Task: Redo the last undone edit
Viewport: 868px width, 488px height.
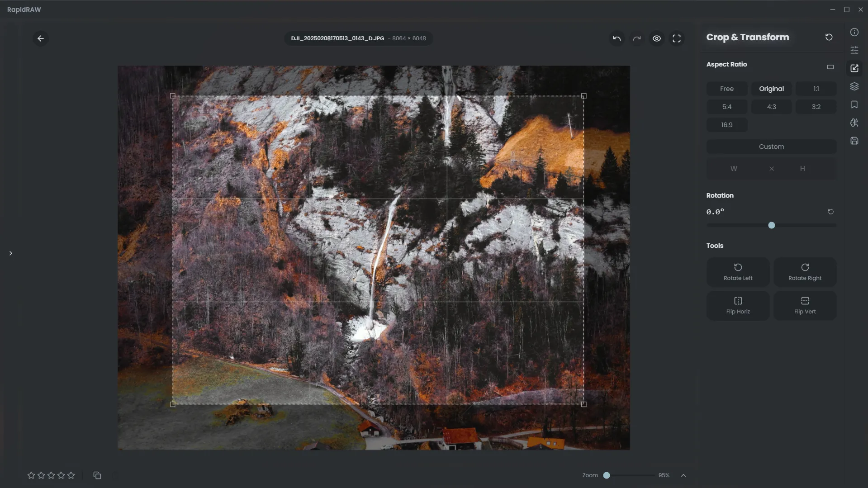Action: coord(637,38)
